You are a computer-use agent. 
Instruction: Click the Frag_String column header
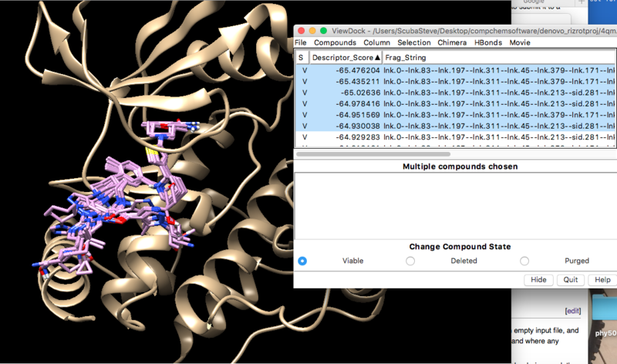click(x=499, y=57)
